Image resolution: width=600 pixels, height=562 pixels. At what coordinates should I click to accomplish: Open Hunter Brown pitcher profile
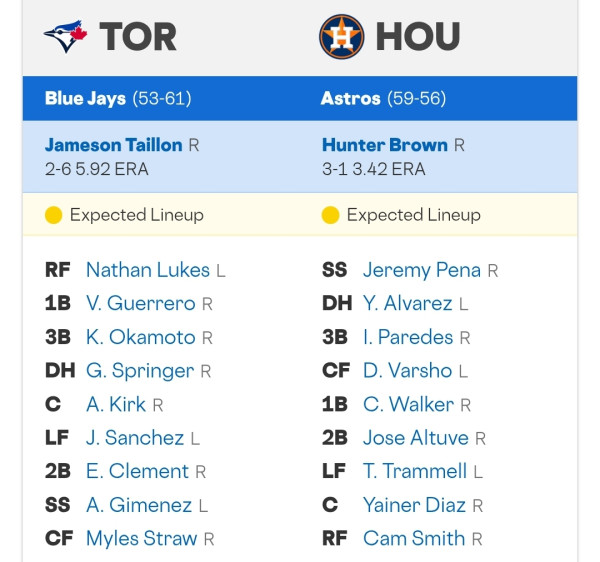(x=385, y=145)
